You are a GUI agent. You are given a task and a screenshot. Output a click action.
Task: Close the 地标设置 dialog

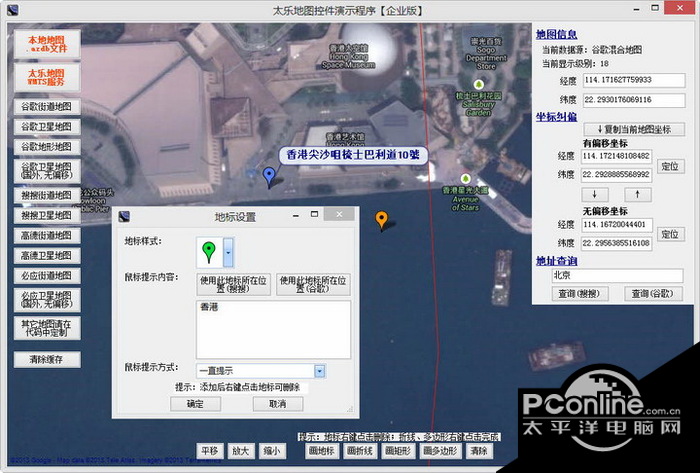click(339, 215)
